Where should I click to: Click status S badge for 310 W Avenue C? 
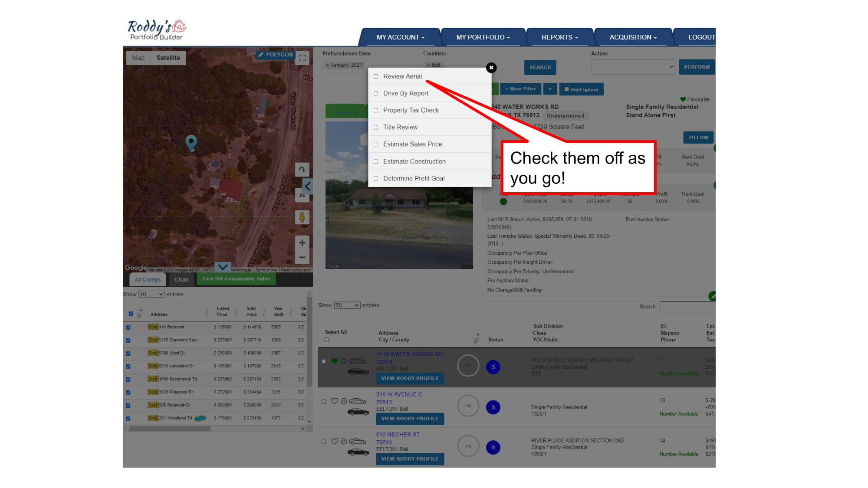[x=493, y=407]
